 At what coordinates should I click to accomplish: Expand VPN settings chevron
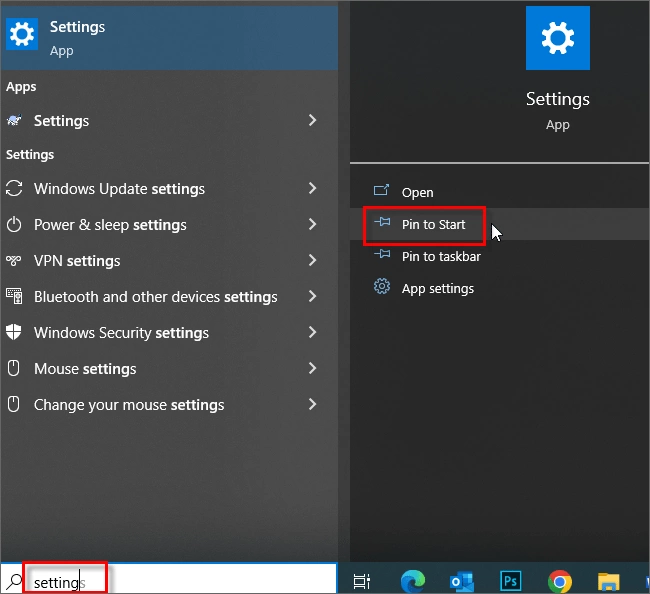[x=312, y=260]
